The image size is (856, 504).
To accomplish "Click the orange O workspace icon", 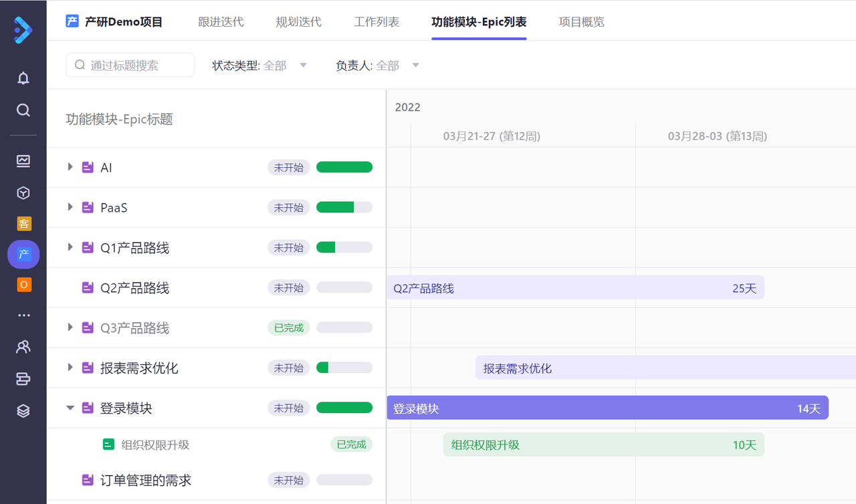I will click(23, 285).
